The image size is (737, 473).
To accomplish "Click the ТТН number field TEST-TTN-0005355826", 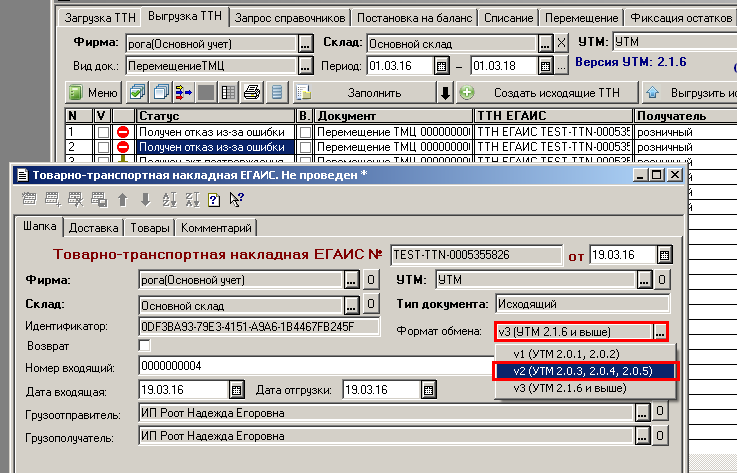I will (x=477, y=255).
